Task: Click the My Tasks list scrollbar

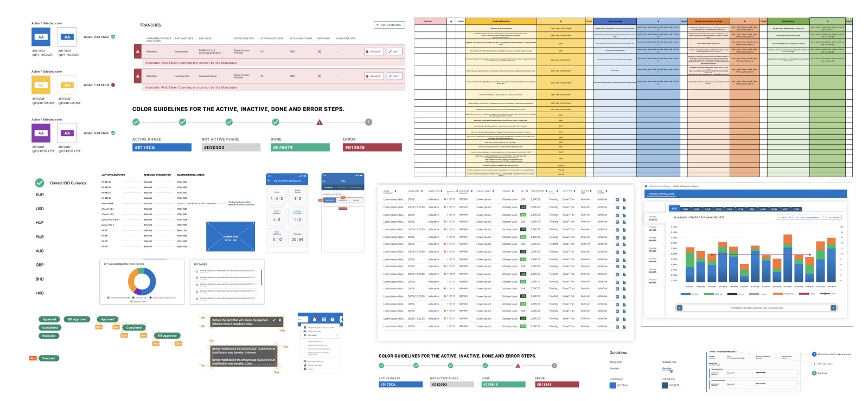Action: coord(263,276)
